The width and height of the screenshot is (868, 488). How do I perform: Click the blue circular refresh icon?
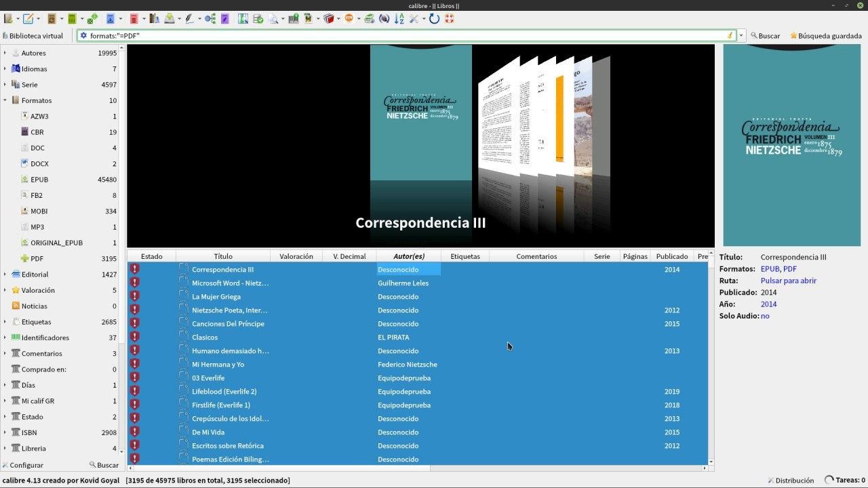(x=434, y=19)
